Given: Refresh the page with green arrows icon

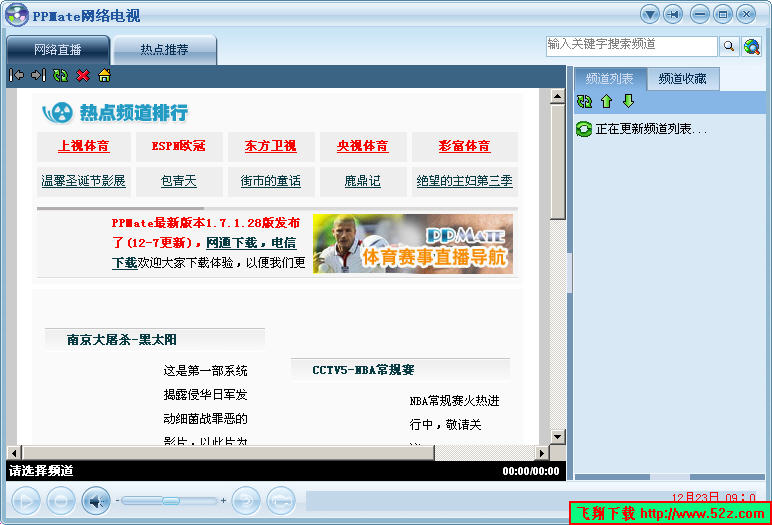Looking at the screenshot, I should 61,75.
